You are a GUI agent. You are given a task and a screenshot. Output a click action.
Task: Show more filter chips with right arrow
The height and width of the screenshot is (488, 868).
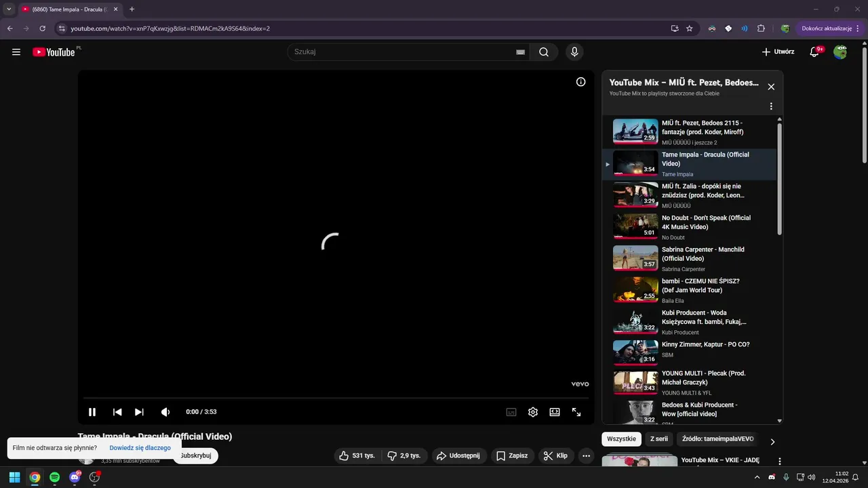pyautogui.click(x=772, y=442)
